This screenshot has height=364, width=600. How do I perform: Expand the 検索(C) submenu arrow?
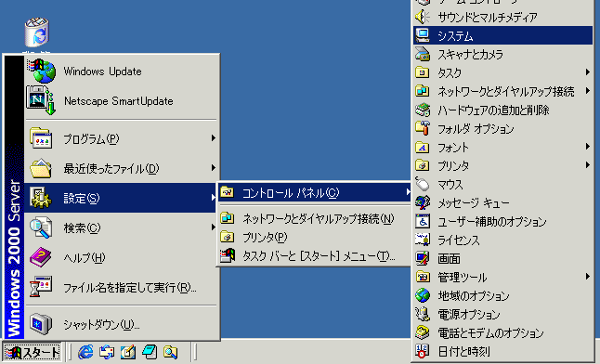[213, 227]
